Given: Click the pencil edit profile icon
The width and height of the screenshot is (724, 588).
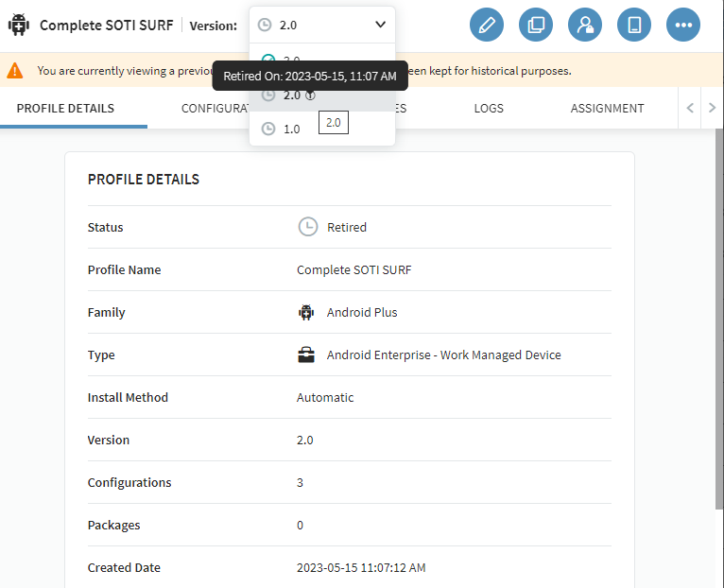Looking at the screenshot, I should pyautogui.click(x=487, y=25).
